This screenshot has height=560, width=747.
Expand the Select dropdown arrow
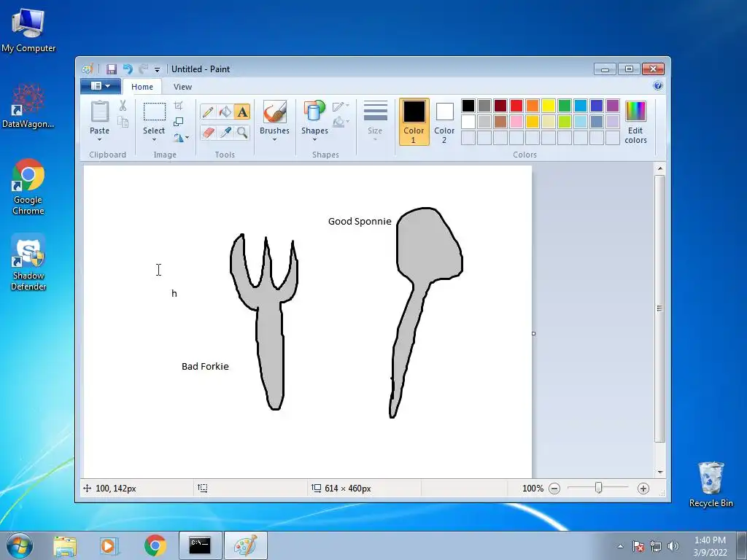click(x=154, y=139)
